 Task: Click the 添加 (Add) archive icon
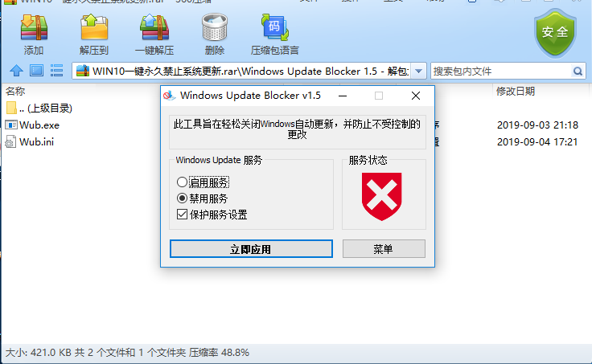(34, 27)
